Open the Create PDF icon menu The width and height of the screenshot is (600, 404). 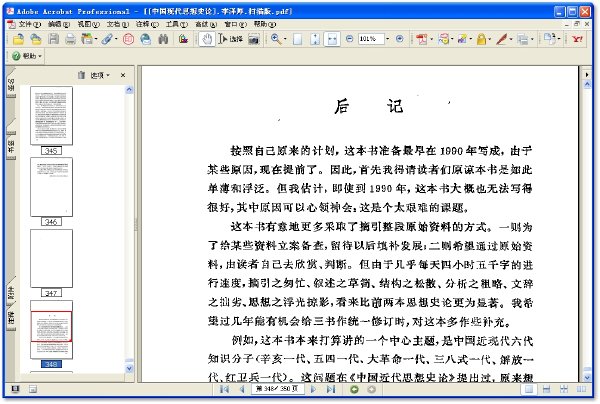coord(422,39)
